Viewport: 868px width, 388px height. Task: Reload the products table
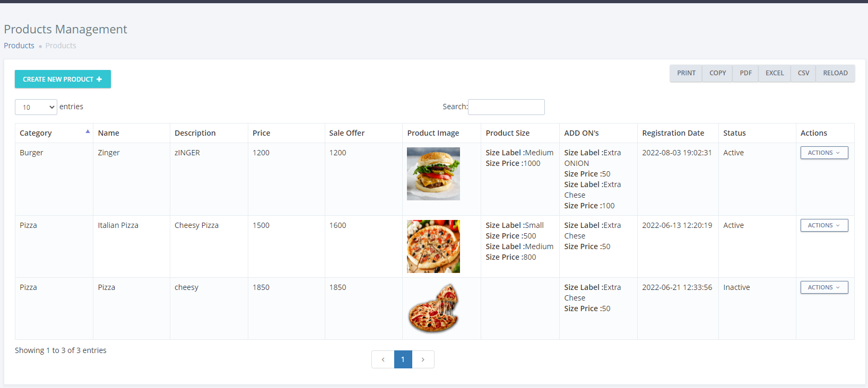coord(835,73)
